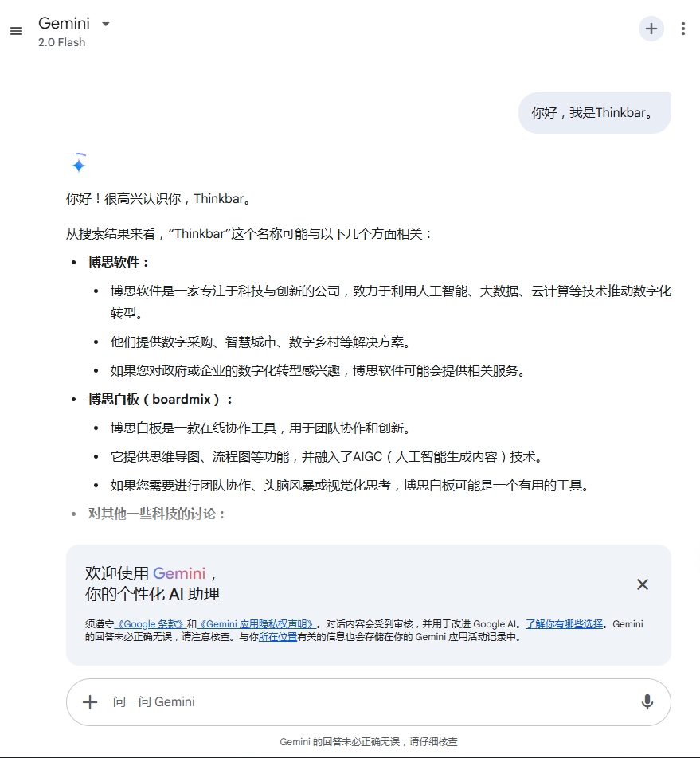Activate microphone voice input
Image resolution: width=700 pixels, height=758 pixels.
click(647, 702)
